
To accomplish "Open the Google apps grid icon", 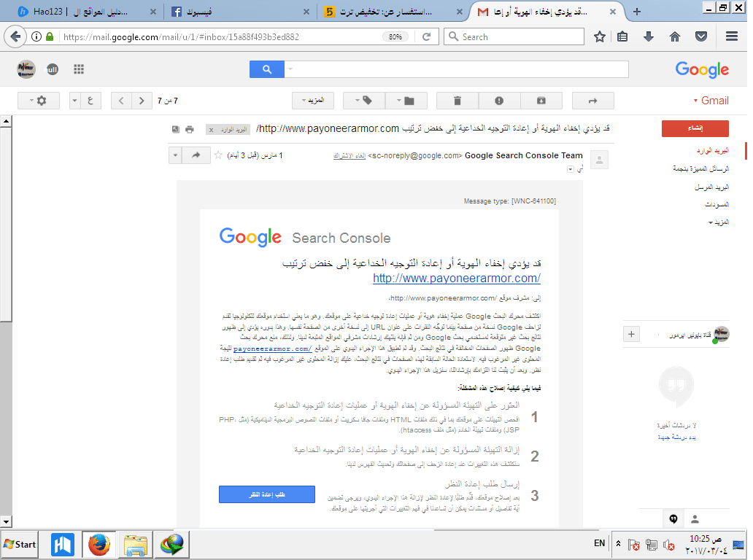I will pos(79,69).
